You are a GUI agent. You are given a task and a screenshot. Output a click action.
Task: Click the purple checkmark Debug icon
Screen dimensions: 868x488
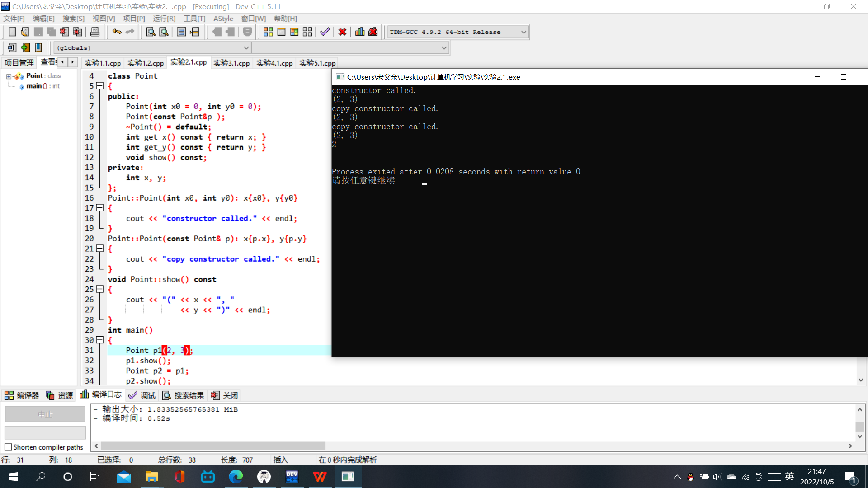click(325, 32)
